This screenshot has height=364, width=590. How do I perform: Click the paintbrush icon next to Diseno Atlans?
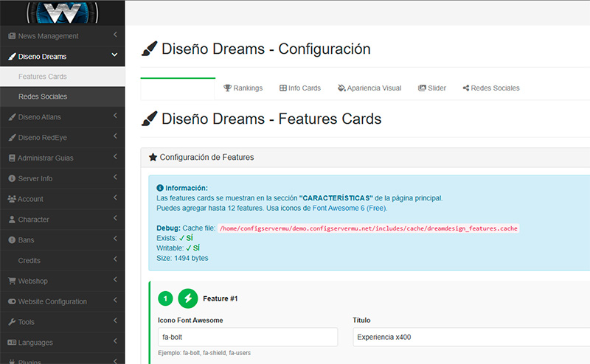point(12,116)
